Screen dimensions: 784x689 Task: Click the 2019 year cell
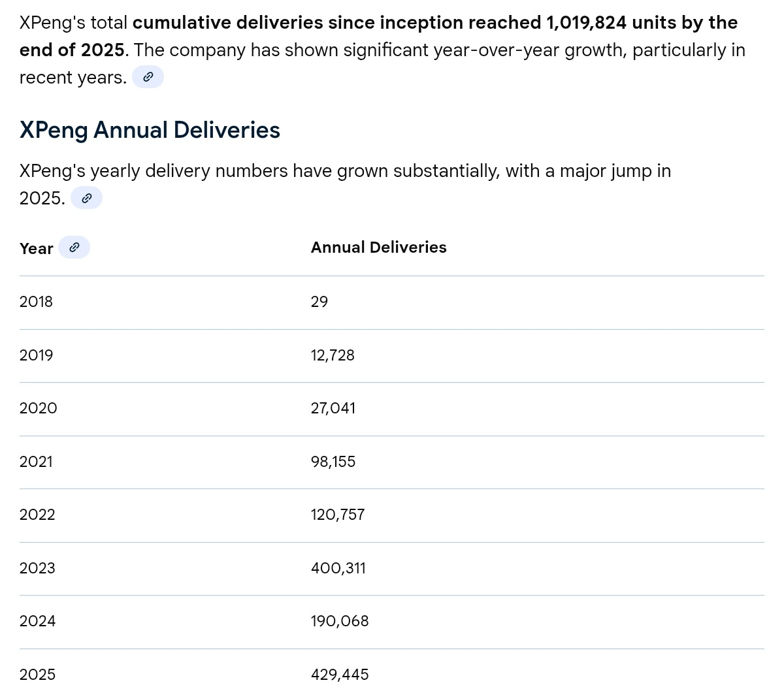tap(37, 355)
